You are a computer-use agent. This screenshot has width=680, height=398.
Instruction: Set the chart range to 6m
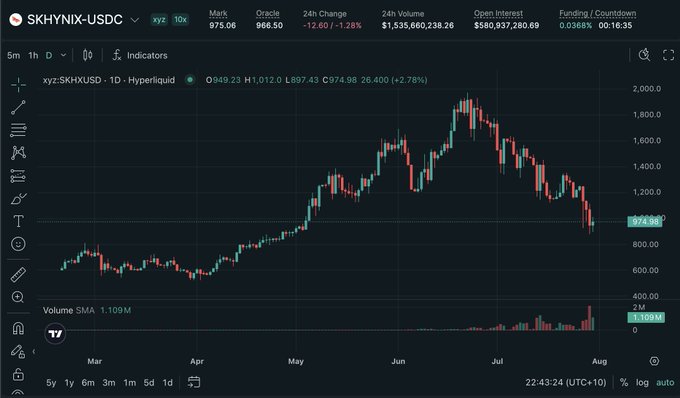click(88, 382)
